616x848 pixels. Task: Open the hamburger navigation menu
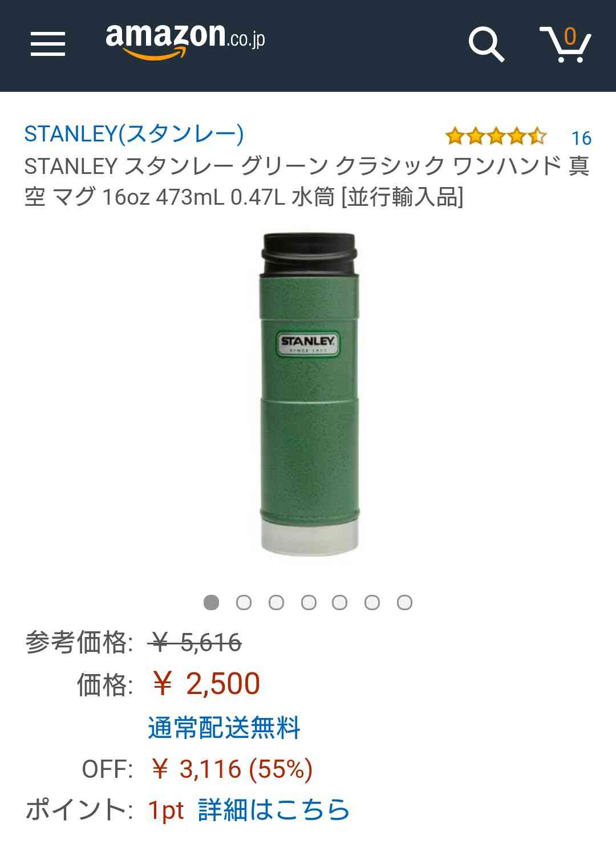pyautogui.click(x=48, y=44)
